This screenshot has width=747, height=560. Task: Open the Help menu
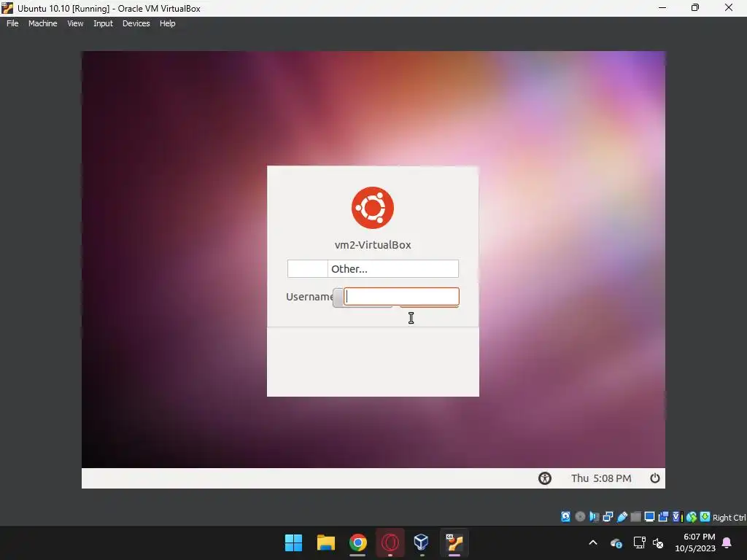pyautogui.click(x=167, y=23)
